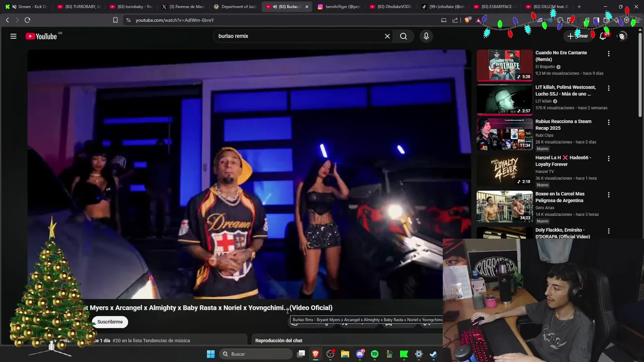Open the YouTube notifications bell
644x362 pixels.
click(603, 36)
